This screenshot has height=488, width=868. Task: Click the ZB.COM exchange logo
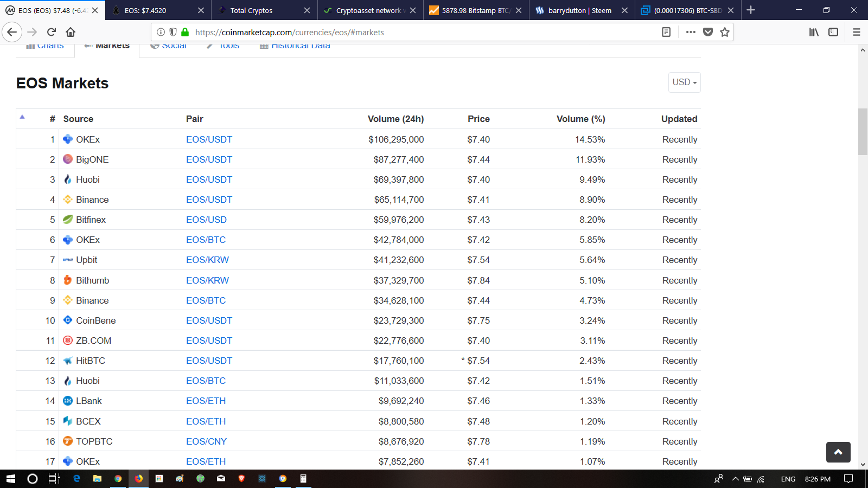point(68,340)
